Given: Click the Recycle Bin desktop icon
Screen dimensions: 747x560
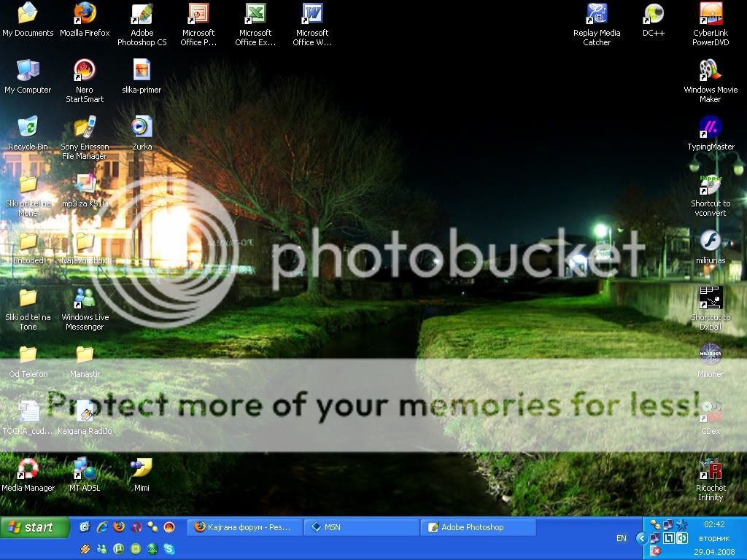Looking at the screenshot, I should click(x=28, y=128).
